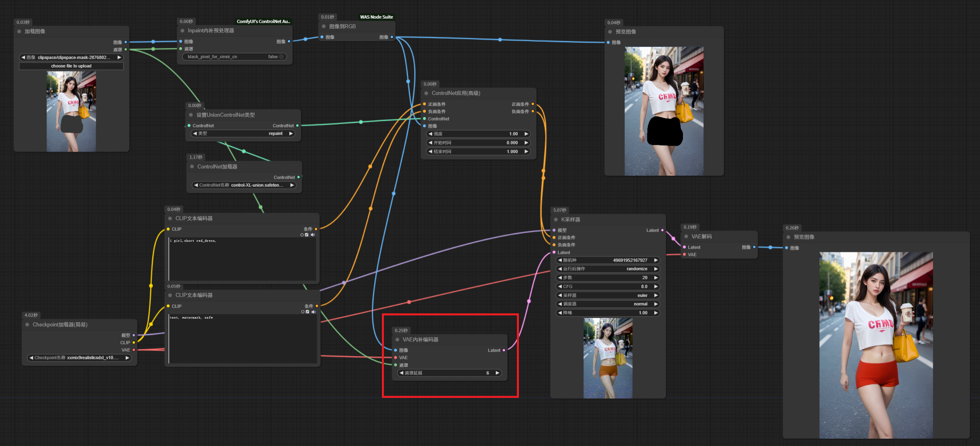
Task: Open Checkpoint名称 xxmix9realistic dropdown
Action: coord(79,358)
